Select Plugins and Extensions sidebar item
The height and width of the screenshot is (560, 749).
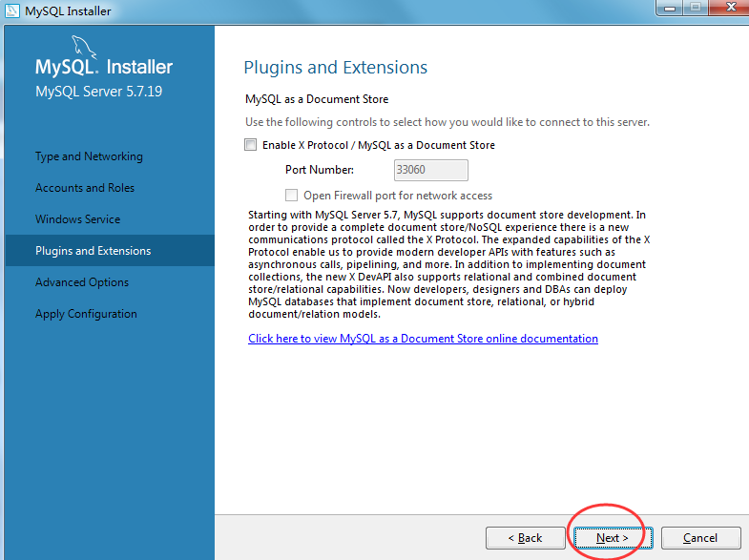tap(110, 251)
